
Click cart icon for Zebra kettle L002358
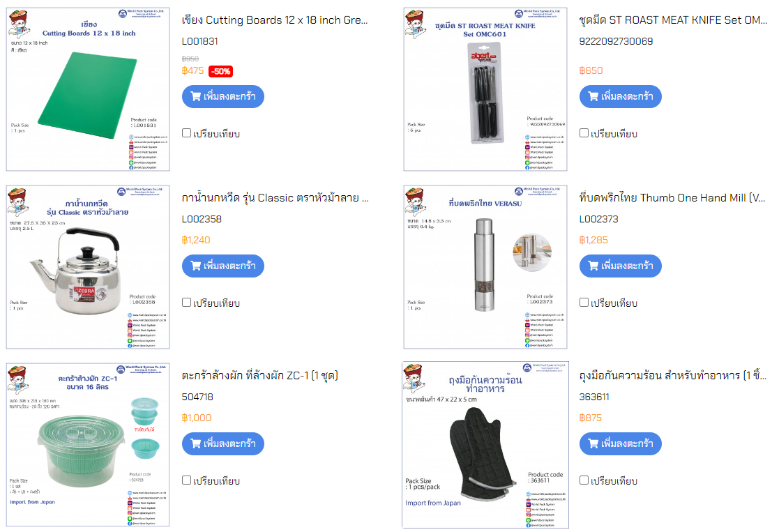195,266
